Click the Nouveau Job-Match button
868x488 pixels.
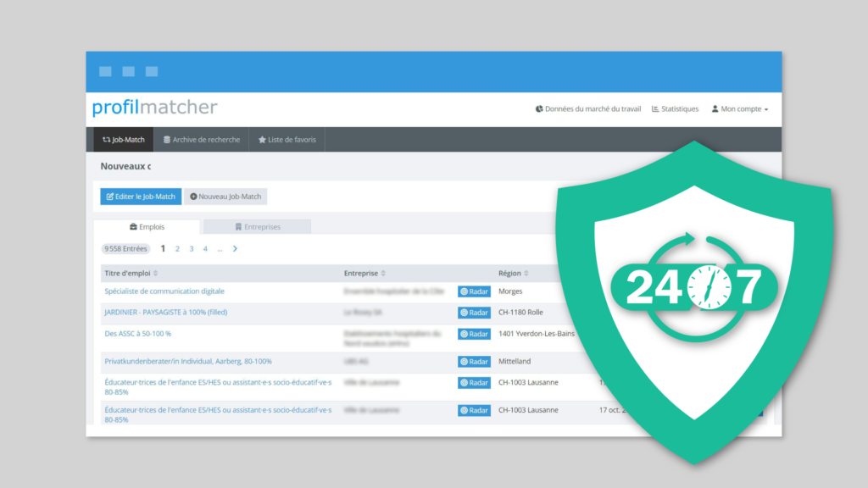pos(225,197)
